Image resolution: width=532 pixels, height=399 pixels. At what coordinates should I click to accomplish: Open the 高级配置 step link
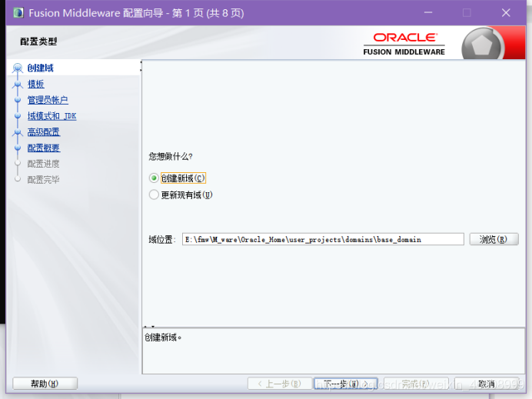tap(44, 131)
